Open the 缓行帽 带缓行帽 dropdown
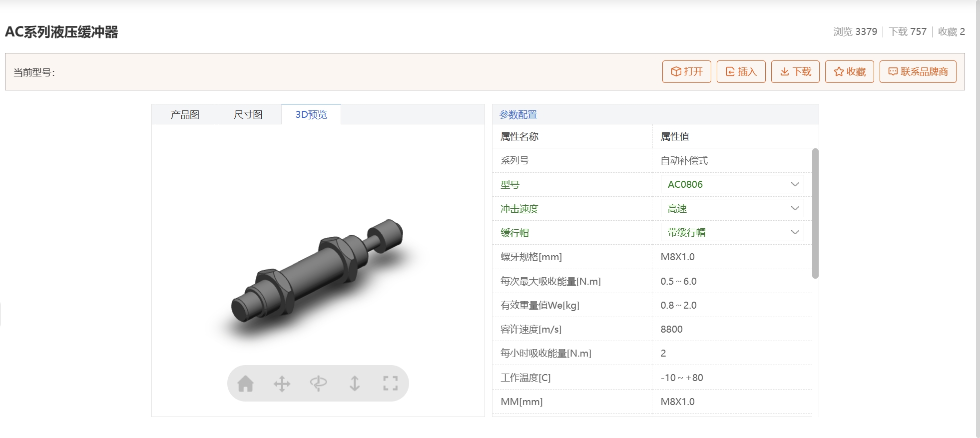This screenshot has width=980, height=438. pyautogui.click(x=732, y=232)
